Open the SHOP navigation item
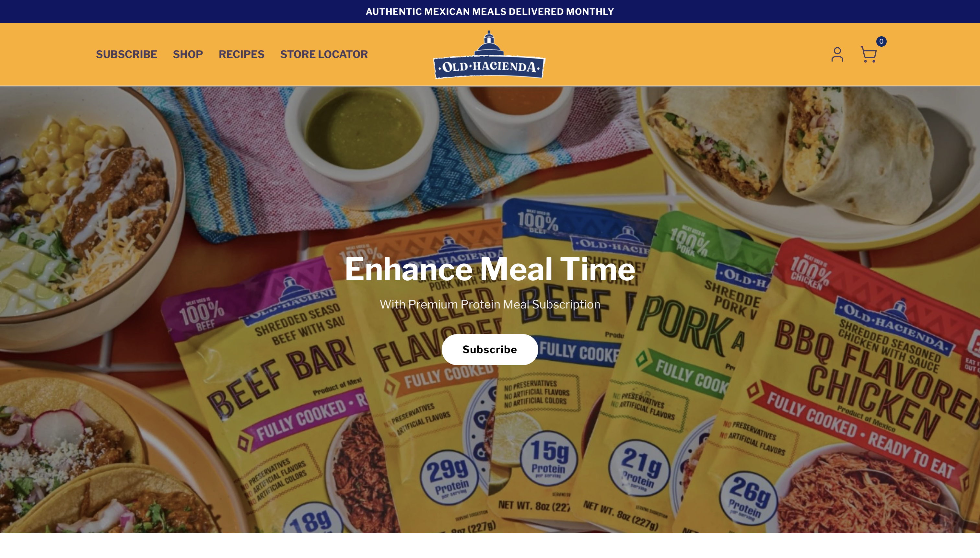 point(188,54)
